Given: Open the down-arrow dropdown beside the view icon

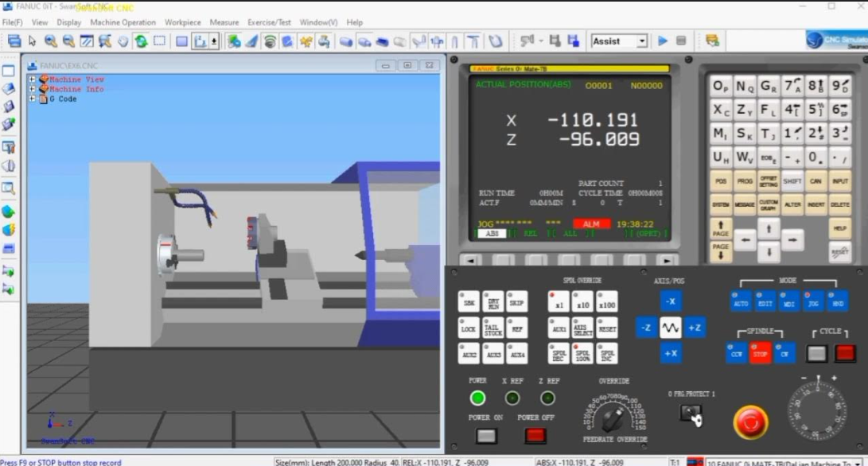Looking at the screenshot, I should click(214, 41).
